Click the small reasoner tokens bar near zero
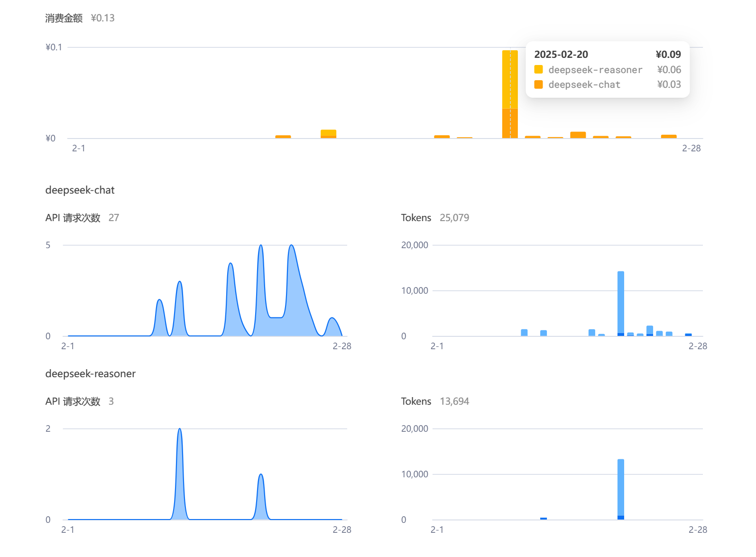Screen dimensions: 756x557 tap(544, 519)
